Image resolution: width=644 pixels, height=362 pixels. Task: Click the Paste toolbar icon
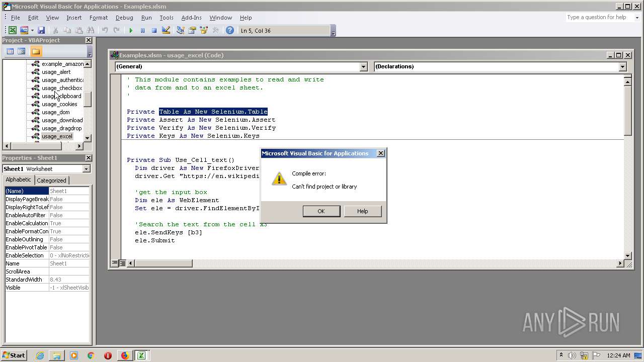click(79, 31)
